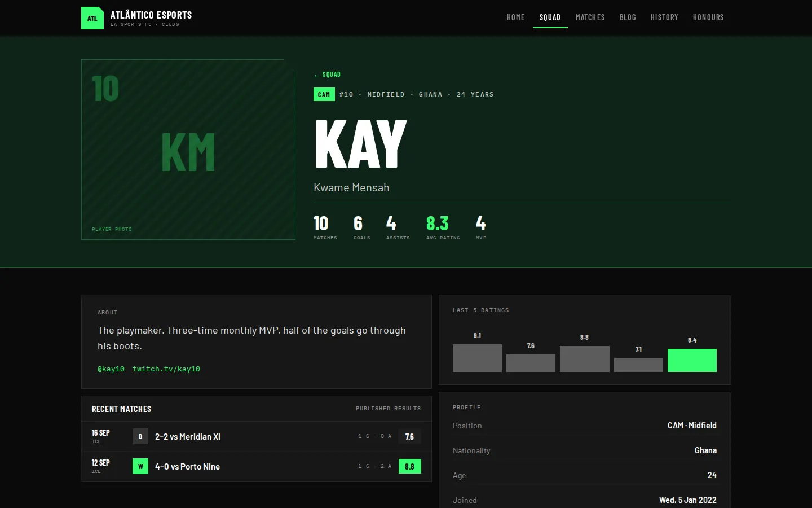Image resolution: width=812 pixels, height=508 pixels.
Task: Visit the Honours page
Action: (708, 17)
